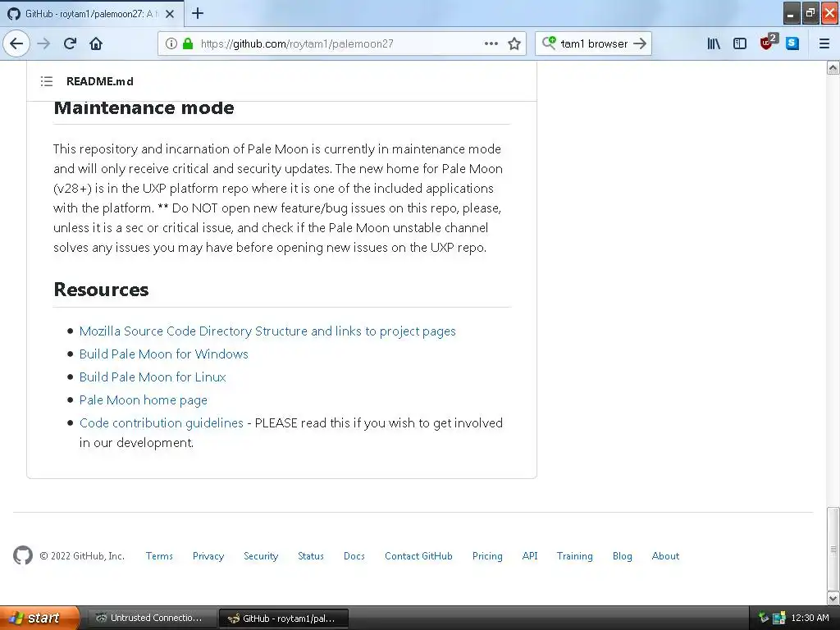The width and height of the screenshot is (840, 630).
Task: Open the Code contribution guidelines link
Action: click(162, 423)
